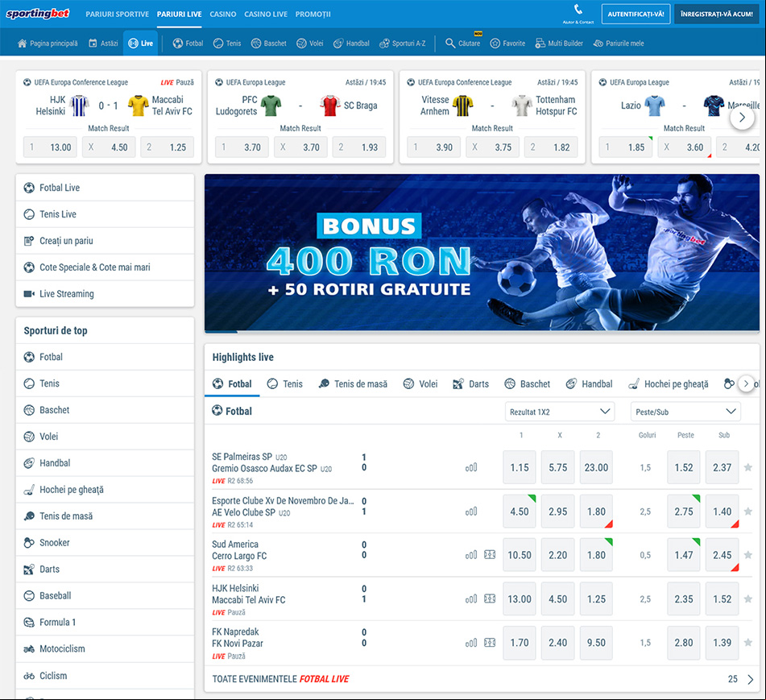
Task: Select draw odds 2.20 for Sud America match
Action: [x=558, y=555]
